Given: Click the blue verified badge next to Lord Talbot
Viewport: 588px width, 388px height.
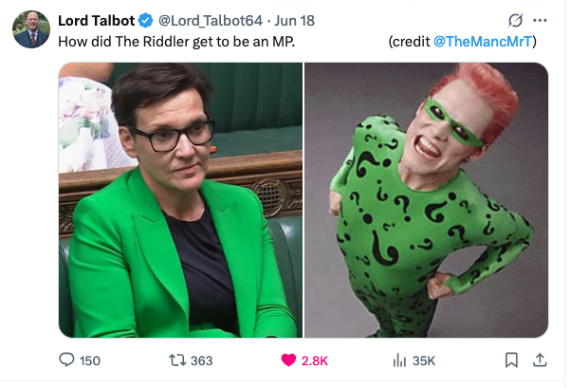Looking at the screenshot, I should [145, 20].
